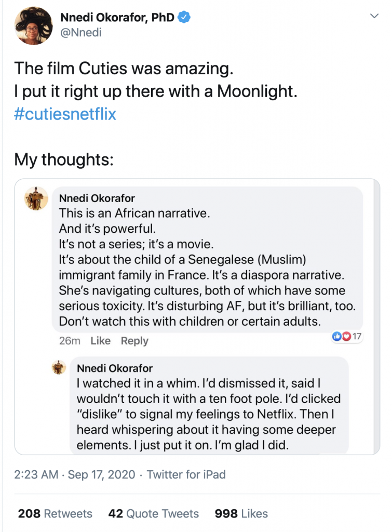Click the red heart reaction icon
This screenshot has height=532, width=392.
point(346,337)
